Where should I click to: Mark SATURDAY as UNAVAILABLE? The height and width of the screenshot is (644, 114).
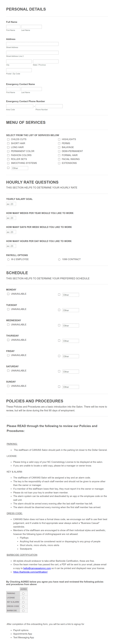(x=8, y=371)
